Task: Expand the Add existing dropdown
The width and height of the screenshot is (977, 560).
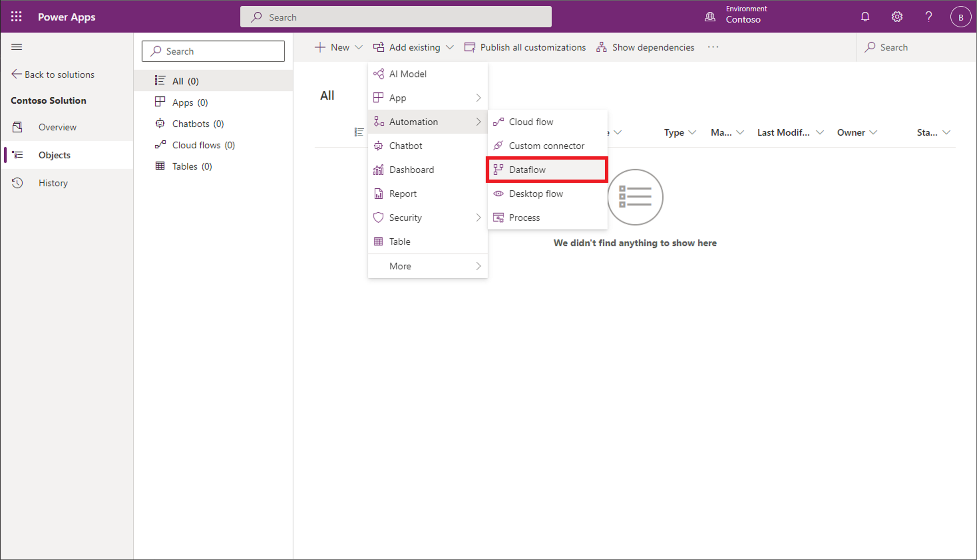Action: [414, 47]
